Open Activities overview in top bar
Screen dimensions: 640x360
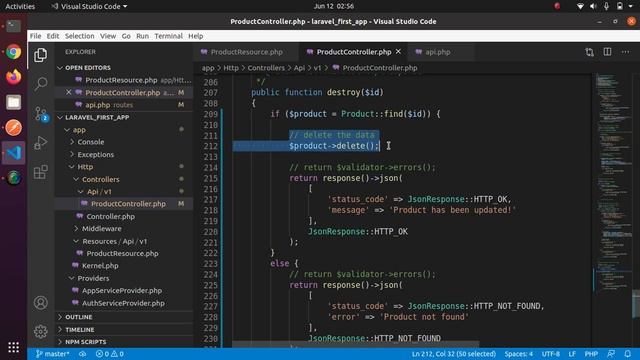[20, 6]
